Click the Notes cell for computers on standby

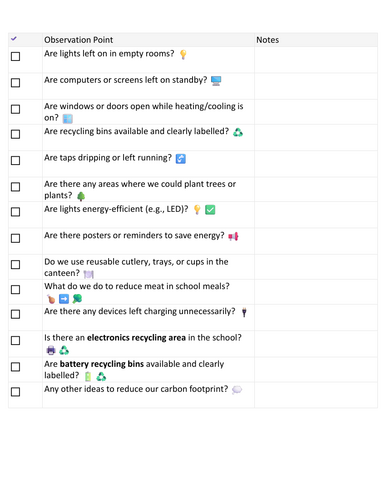click(x=316, y=86)
